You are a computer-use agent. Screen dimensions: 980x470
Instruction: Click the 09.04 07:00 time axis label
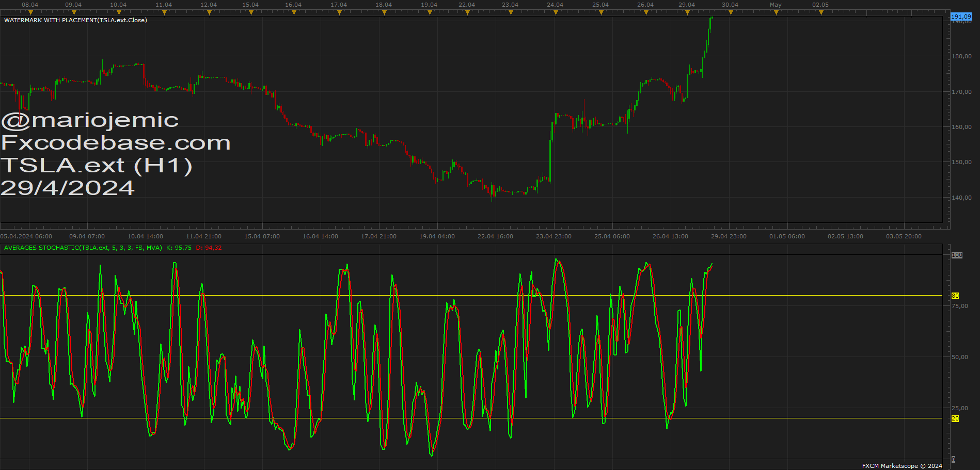pyautogui.click(x=87, y=236)
